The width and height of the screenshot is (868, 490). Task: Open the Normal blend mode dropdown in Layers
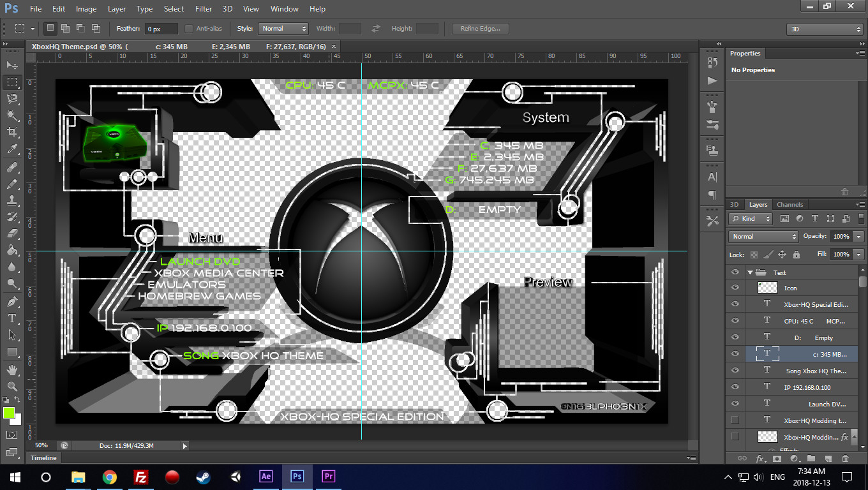click(x=763, y=237)
